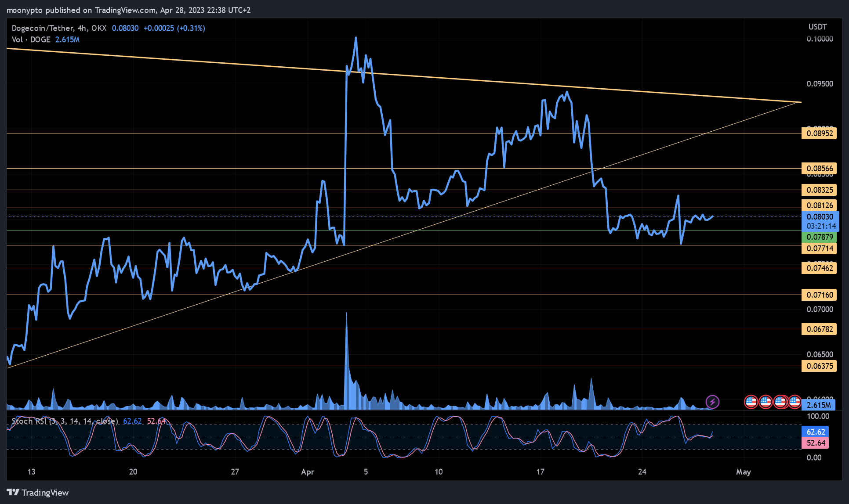Image resolution: width=849 pixels, height=504 pixels.
Task: Click the 100.00 Stoch RSI scale value
Action: (818, 416)
